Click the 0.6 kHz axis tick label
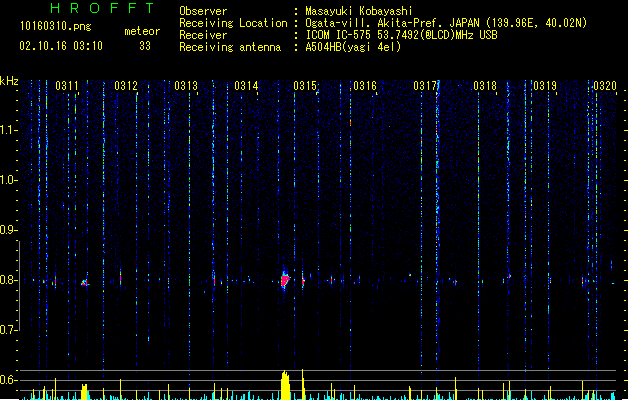 coord(8,380)
